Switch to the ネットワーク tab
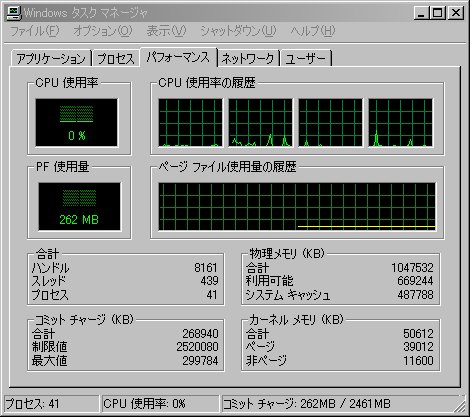The height and width of the screenshot is (417, 470). pos(248,59)
